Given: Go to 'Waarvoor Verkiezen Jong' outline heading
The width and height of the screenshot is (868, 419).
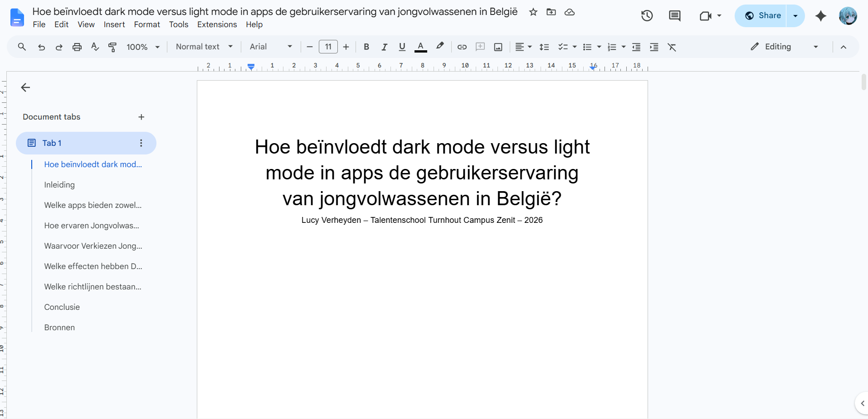Looking at the screenshot, I should [93, 246].
